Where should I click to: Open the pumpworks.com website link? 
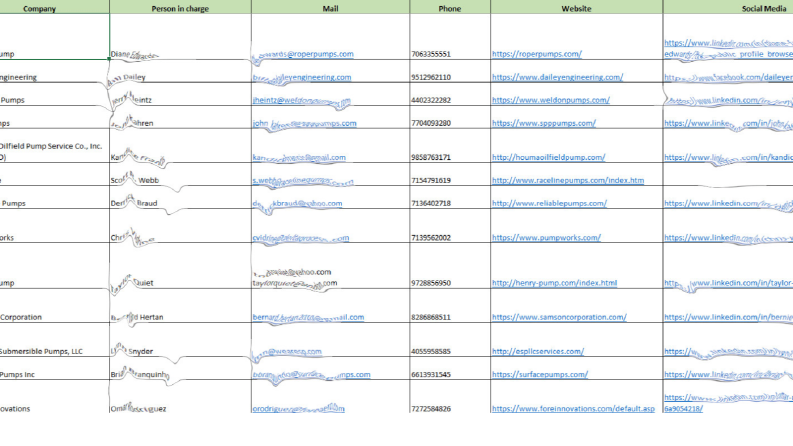546,237
